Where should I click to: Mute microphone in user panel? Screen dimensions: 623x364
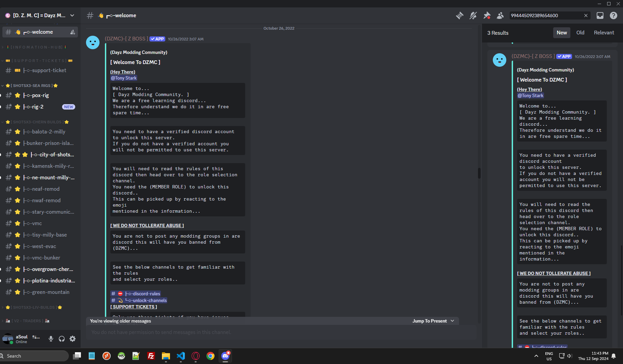[51, 339]
